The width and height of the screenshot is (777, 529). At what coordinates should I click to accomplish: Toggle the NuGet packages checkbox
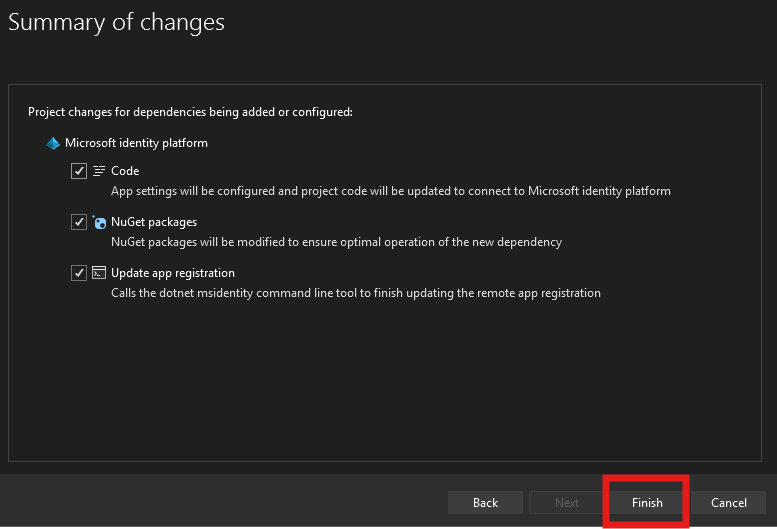click(x=79, y=222)
